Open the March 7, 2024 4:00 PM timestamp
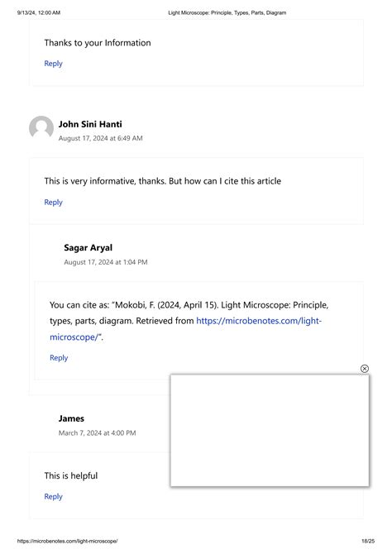Viewport: 392px width, 554px height. click(x=98, y=432)
